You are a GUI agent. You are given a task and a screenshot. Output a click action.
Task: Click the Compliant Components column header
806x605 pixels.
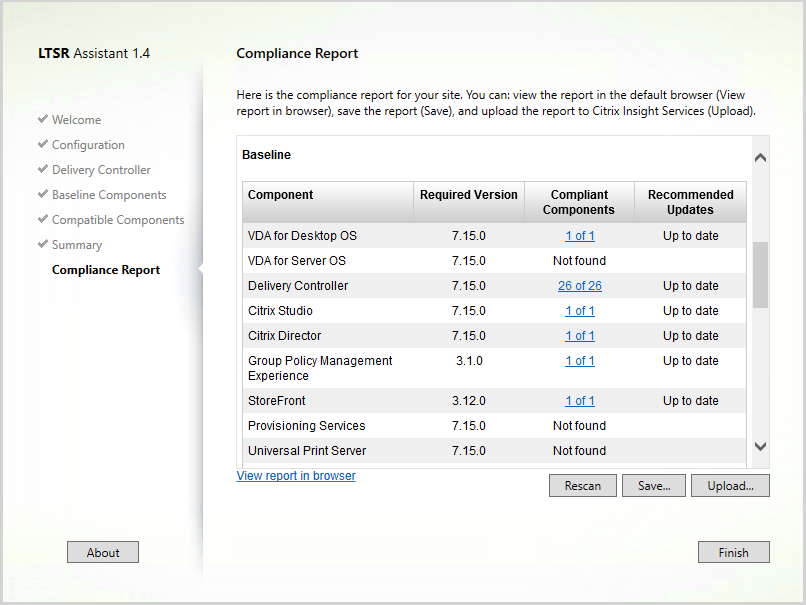point(579,202)
